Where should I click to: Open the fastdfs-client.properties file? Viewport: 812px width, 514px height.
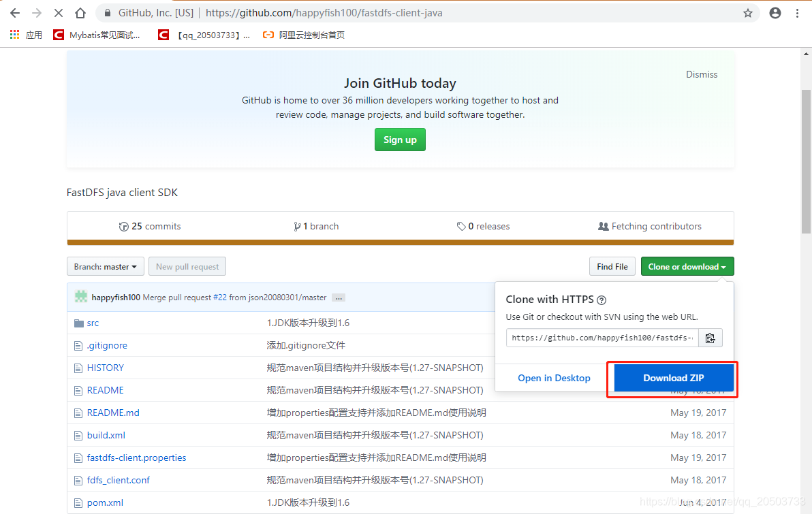[x=136, y=457]
